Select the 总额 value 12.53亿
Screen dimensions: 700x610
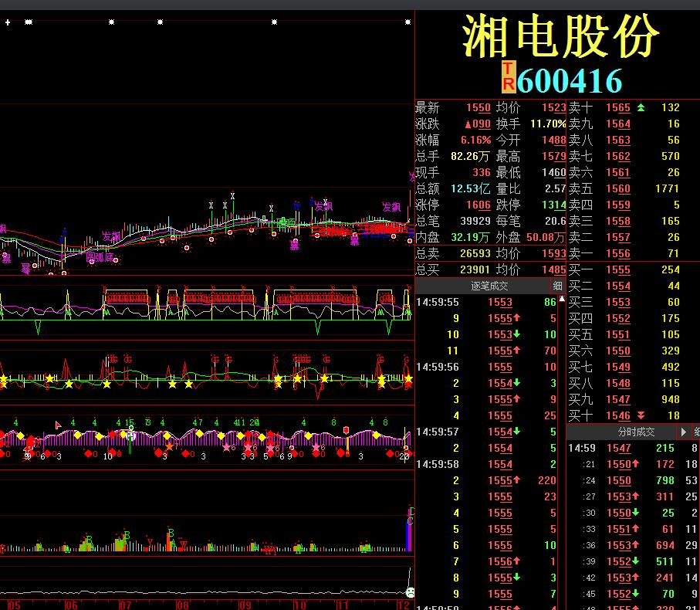coord(470,188)
